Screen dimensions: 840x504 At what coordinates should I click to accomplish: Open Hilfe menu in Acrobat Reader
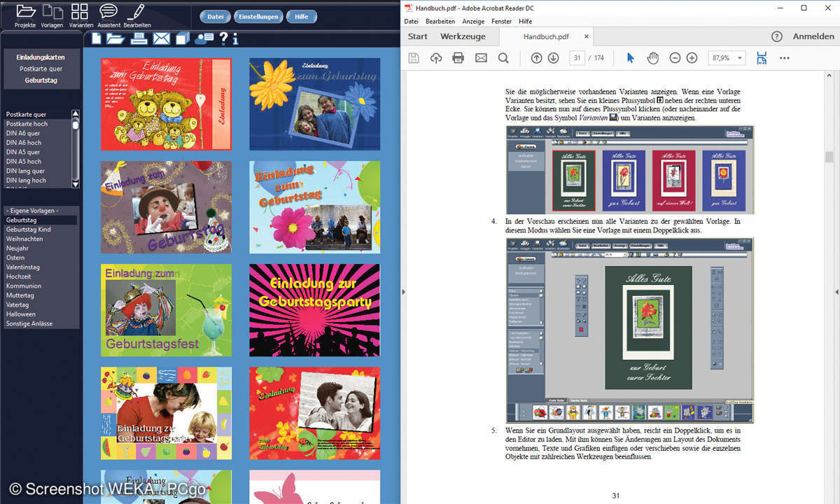[x=525, y=22]
